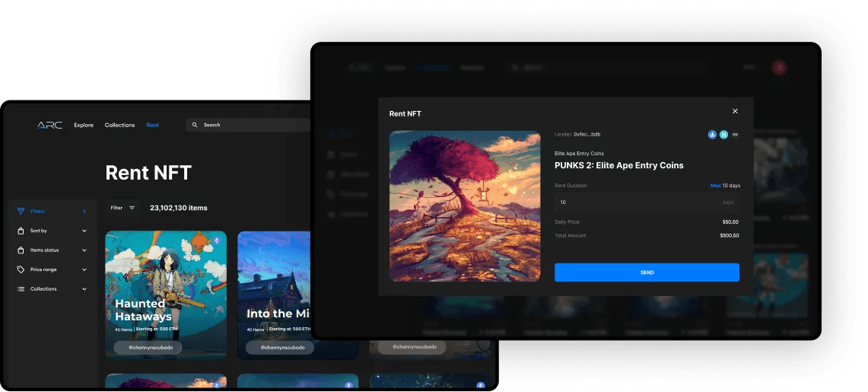
Task: Click @channynscubado on Haunted Hataways card
Action: [148, 348]
